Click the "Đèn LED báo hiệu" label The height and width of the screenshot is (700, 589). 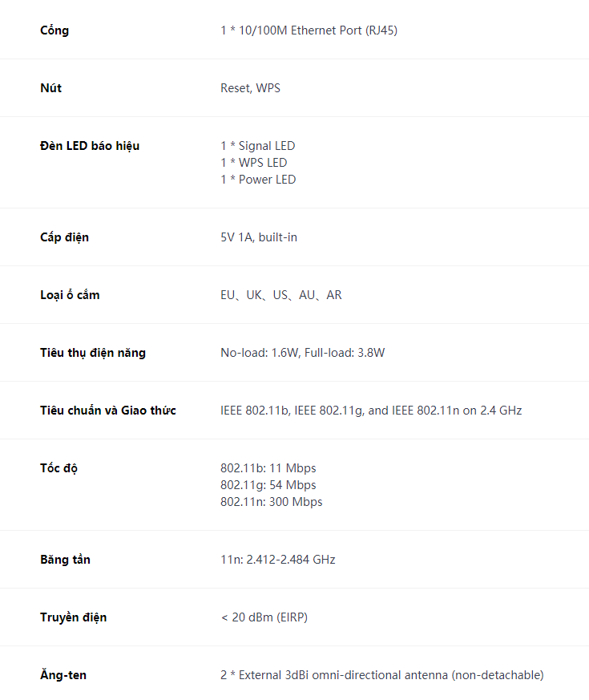point(90,146)
